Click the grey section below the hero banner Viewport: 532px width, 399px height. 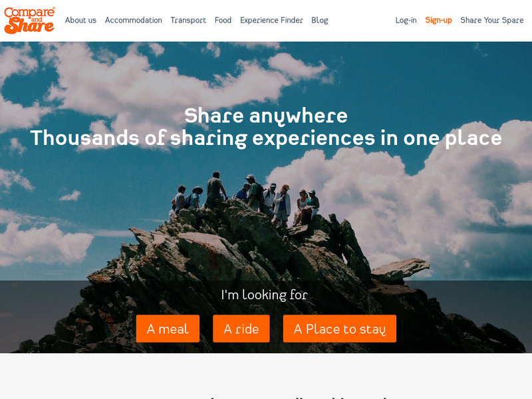tap(266, 376)
